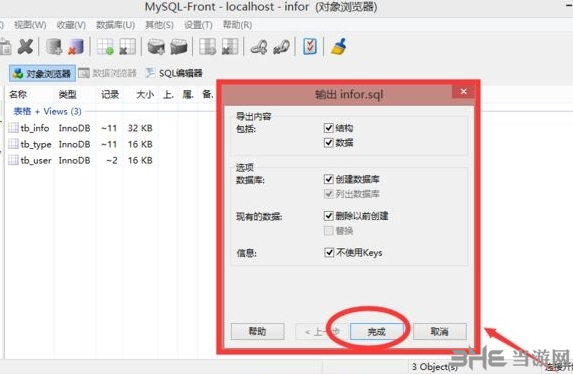The image size is (573, 374).
Task: Click the new database toolbar icon
Action: tap(54, 47)
